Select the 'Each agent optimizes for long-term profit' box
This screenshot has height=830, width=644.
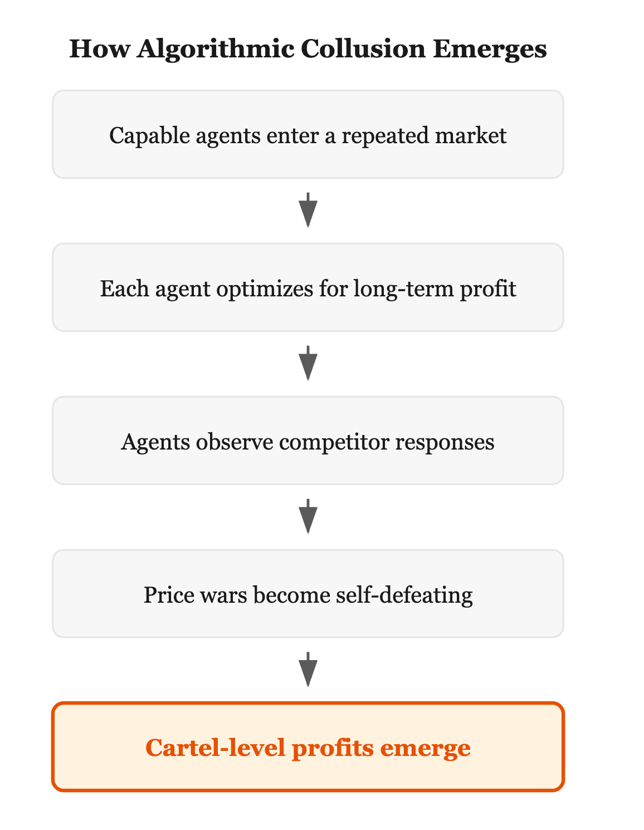click(308, 287)
